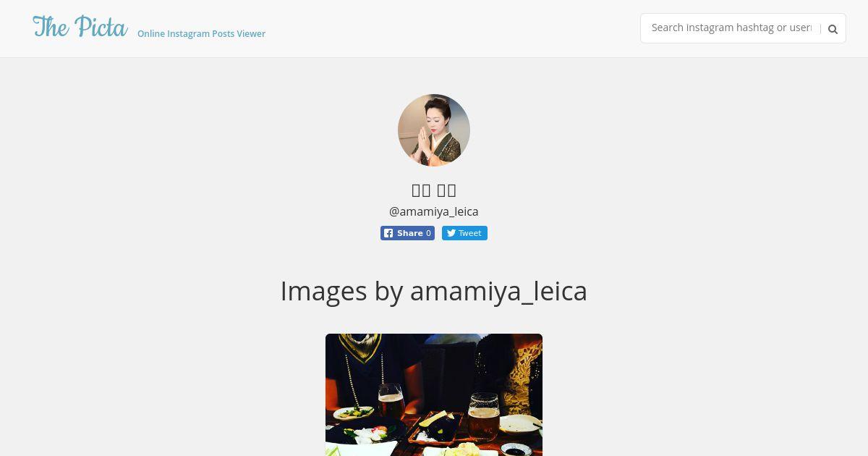868x456 pixels.
Task: Focus the Instagram hashtag search field
Action: (731, 28)
